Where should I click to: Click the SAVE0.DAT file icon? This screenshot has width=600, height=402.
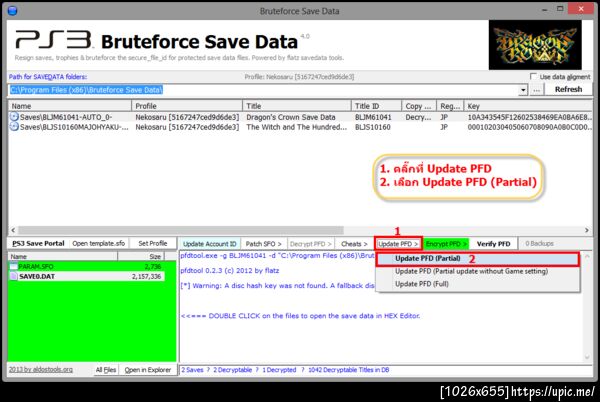coord(14,276)
